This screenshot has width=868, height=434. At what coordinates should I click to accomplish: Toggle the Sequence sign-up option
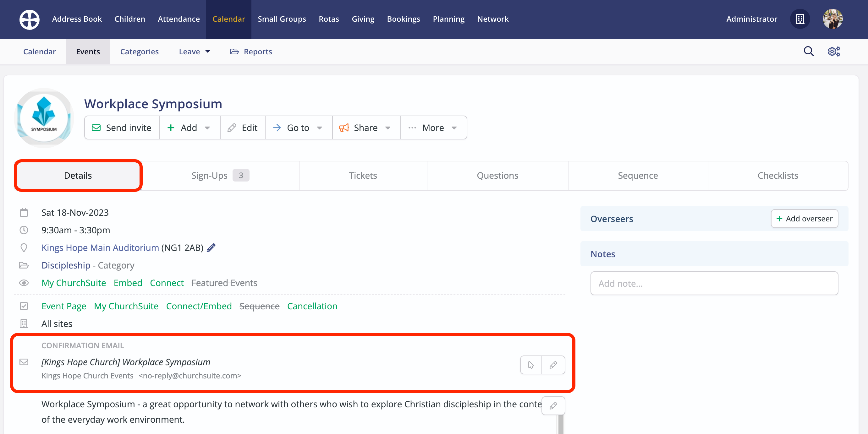tap(259, 306)
